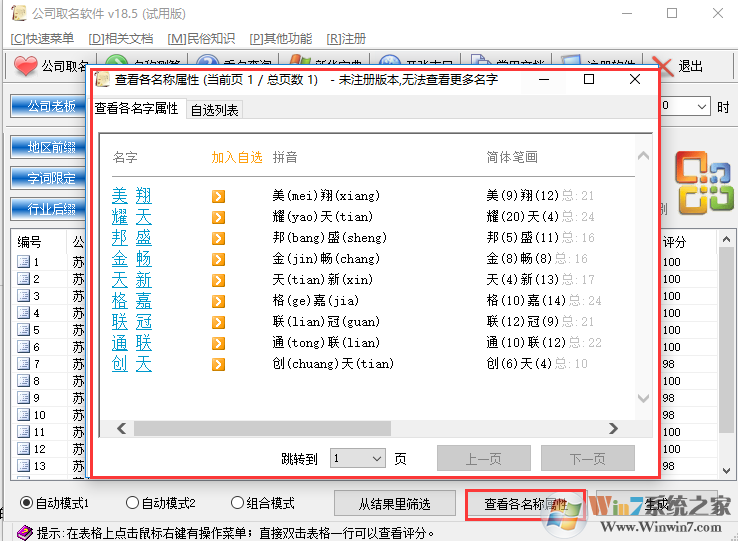The width and height of the screenshot is (738, 541).
Task: Click the hint book icon in status bar
Action: click(x=24, y=533)
